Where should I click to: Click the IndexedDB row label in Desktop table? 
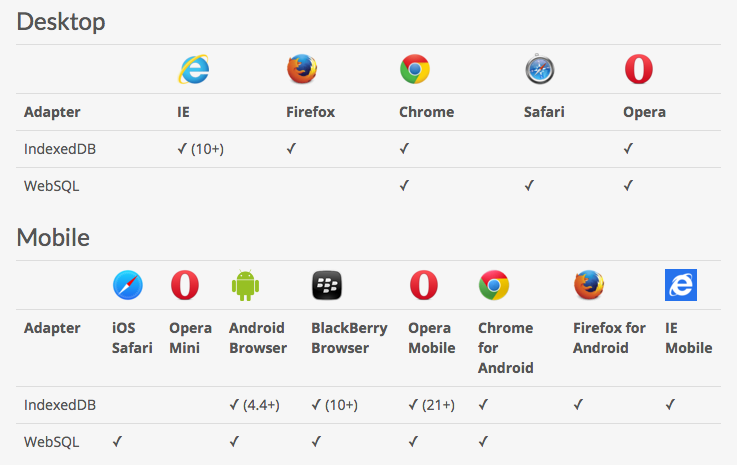[60, 149]
